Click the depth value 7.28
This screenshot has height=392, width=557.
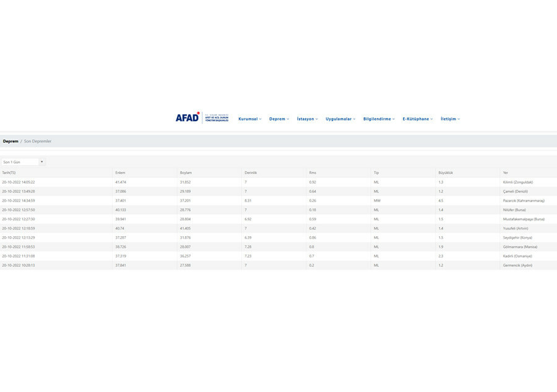pos(248,247)
